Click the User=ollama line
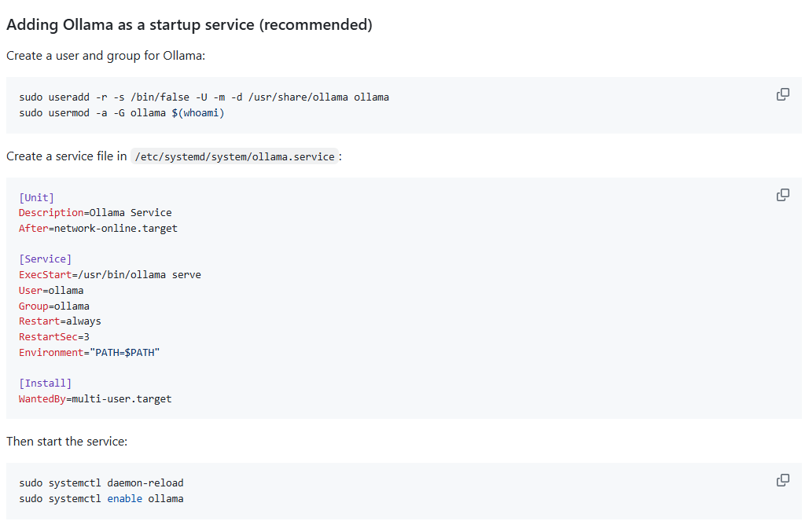 point(51,290)
